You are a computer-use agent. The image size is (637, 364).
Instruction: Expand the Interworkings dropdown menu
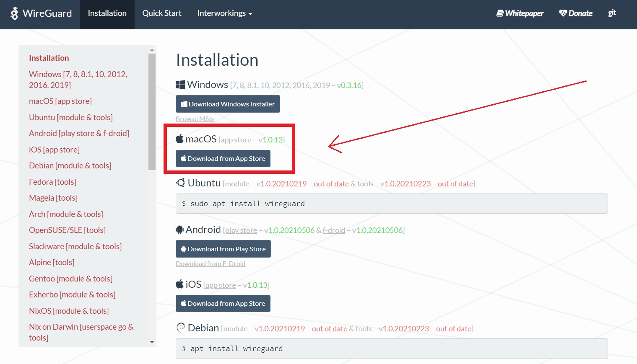224,13
